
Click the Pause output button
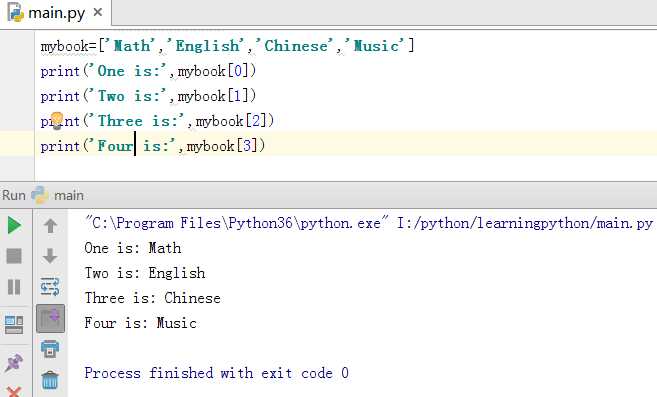coord(14,287)
